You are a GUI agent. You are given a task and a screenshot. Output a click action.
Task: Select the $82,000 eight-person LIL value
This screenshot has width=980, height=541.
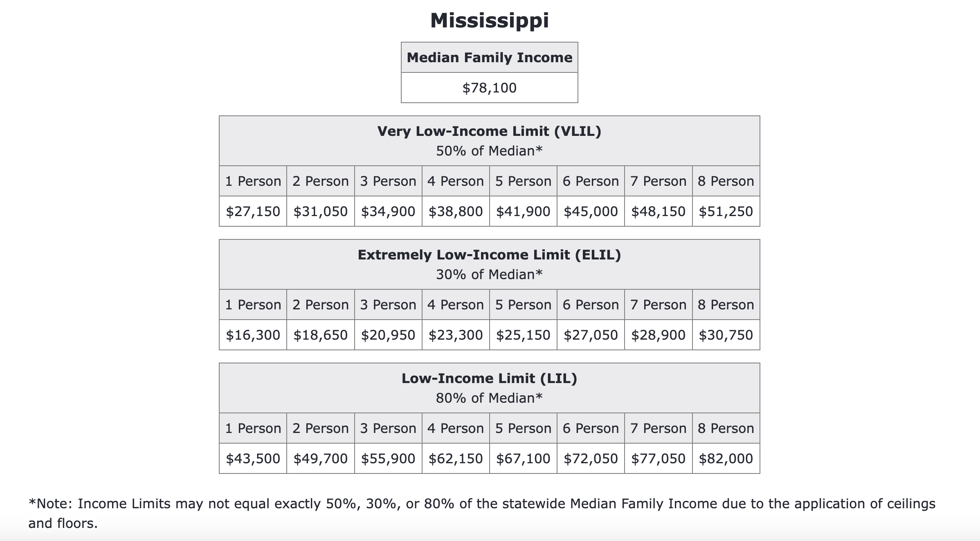726,458
